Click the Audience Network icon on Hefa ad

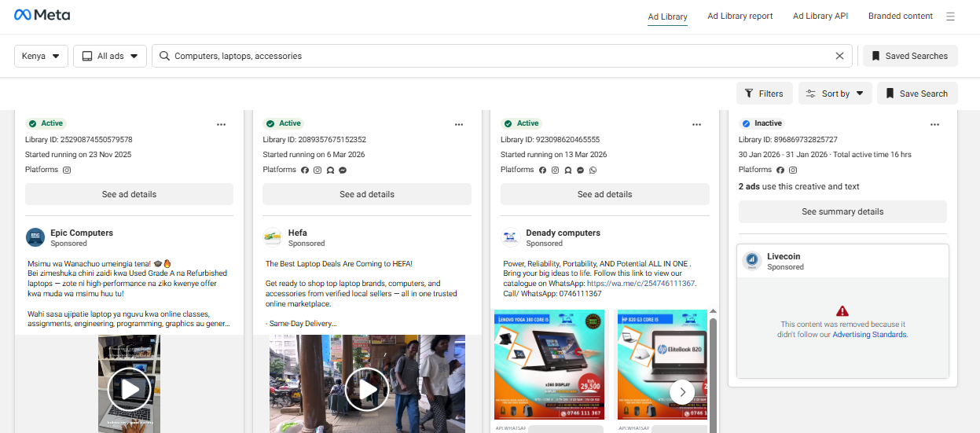coord(330,170)
